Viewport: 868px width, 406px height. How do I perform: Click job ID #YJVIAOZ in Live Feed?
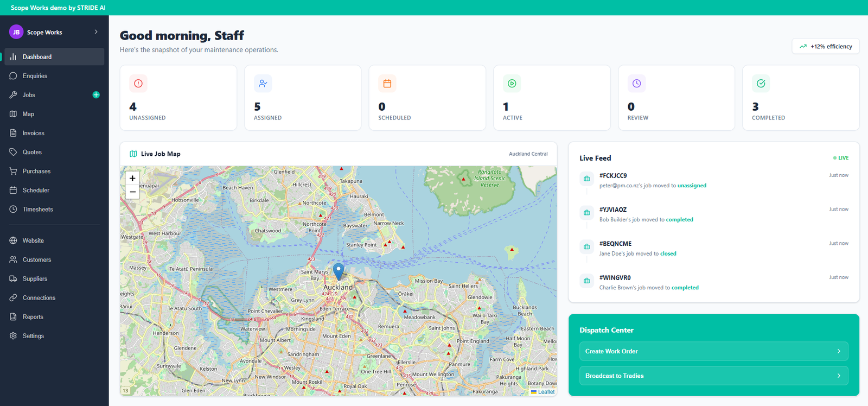pyautogui.click(x=613, y=210)
